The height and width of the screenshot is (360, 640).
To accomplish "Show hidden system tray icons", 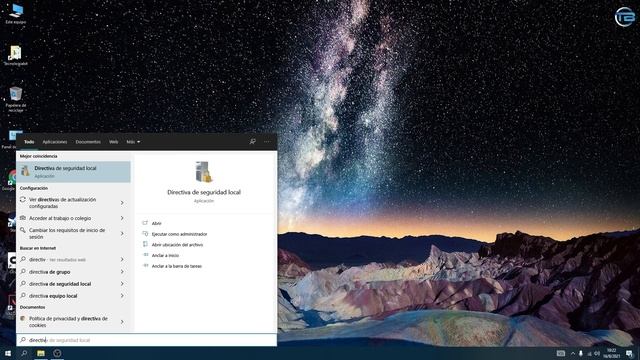I will pyautogui.click(x=573, y=353).
